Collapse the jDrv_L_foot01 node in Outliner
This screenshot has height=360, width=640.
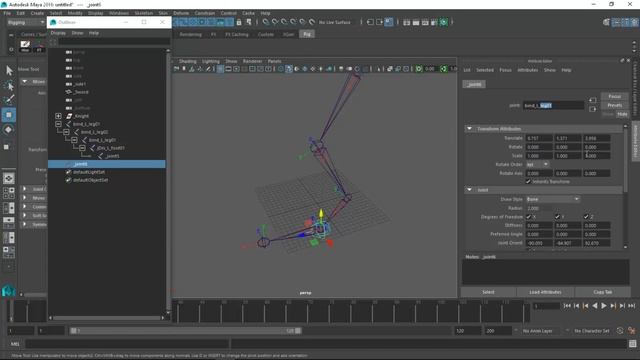(x=82, y=148)
